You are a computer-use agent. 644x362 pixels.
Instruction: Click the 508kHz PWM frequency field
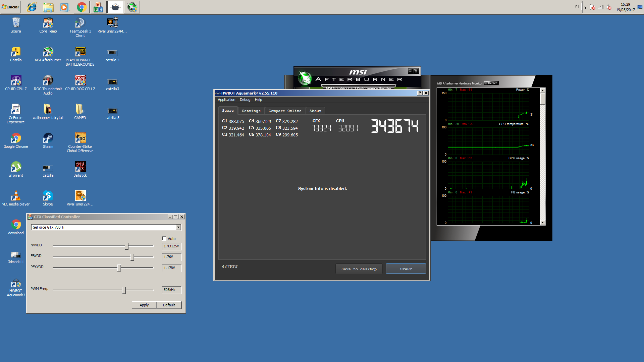point(171,290)
